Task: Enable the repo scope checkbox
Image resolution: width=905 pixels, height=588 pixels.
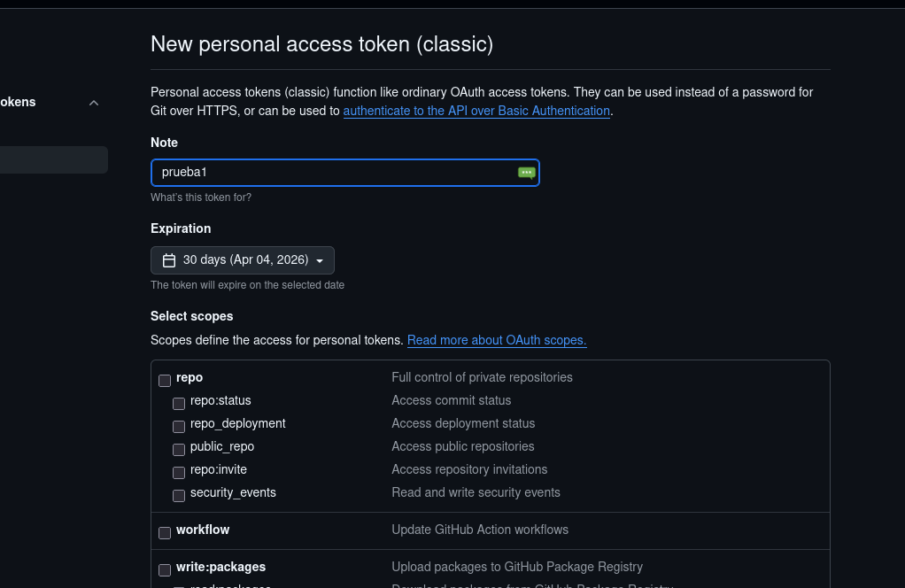Action: point(165,380)
